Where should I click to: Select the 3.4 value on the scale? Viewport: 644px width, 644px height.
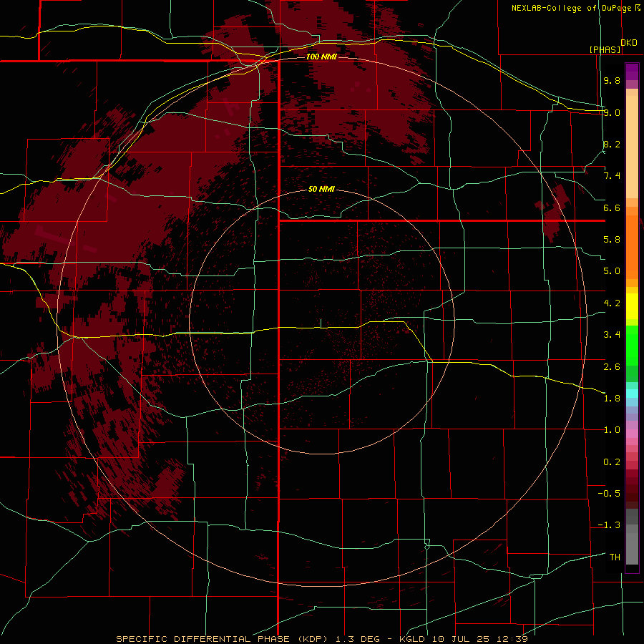[612, 335]
